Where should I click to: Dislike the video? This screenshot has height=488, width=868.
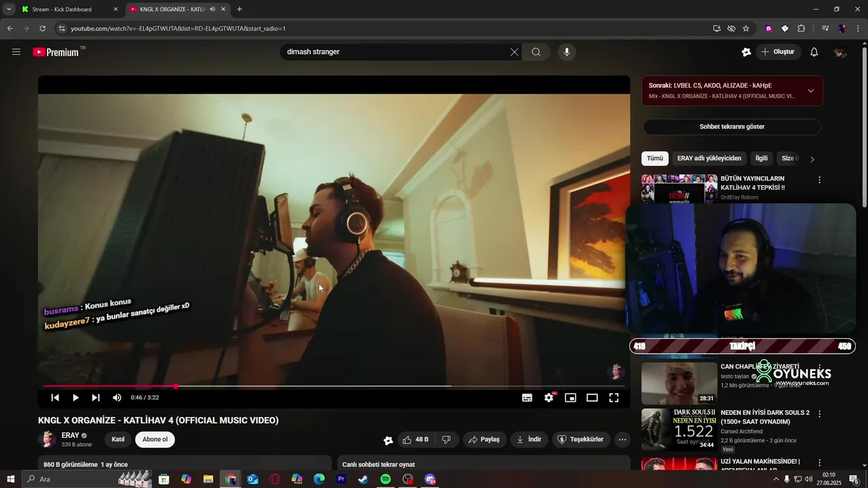tap(446, 439)
